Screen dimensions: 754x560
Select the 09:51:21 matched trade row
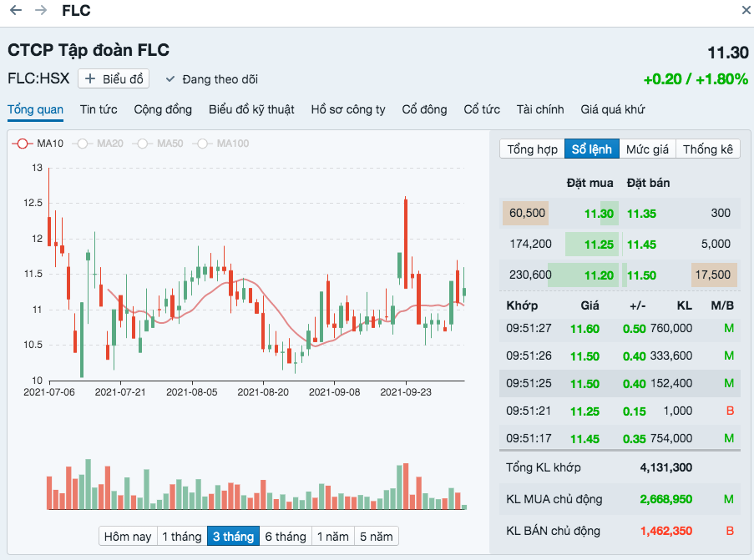click(620, 411)
